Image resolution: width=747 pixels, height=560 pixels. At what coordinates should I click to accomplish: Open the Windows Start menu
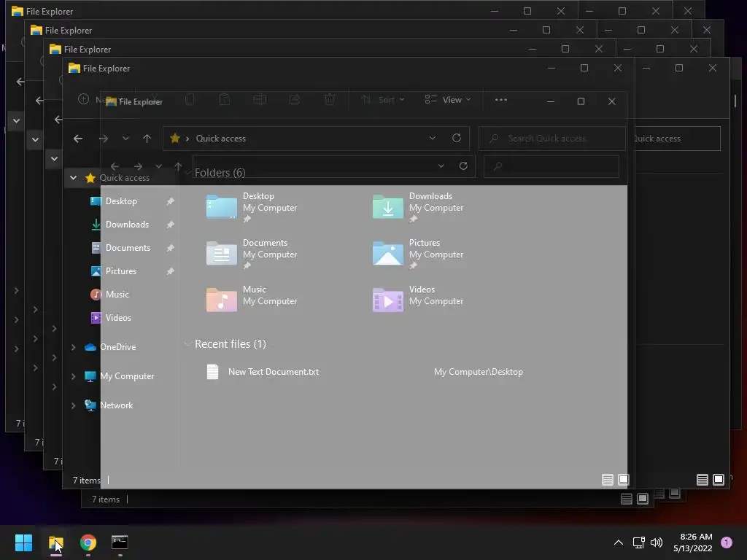[23, 542]
